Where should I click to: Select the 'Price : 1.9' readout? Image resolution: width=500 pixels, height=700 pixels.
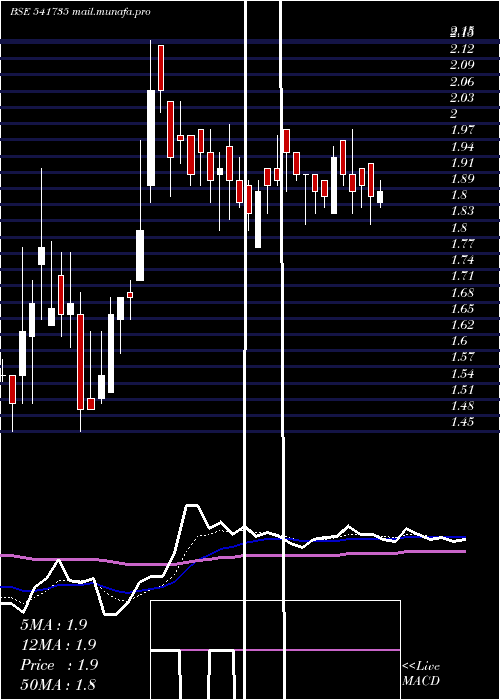(59, 665)
